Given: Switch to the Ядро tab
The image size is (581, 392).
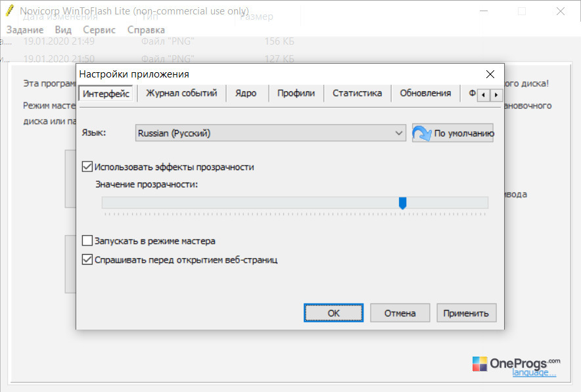Looking at the screenshot, I should (245, 93).
